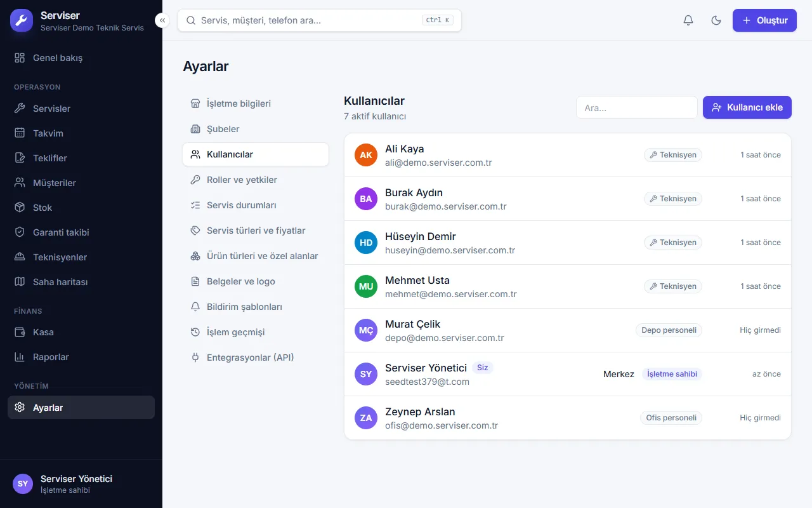Click the Siz badge next to Serviser Yönetici
Viewport: 812px width, 508px height.
[483, 368]
